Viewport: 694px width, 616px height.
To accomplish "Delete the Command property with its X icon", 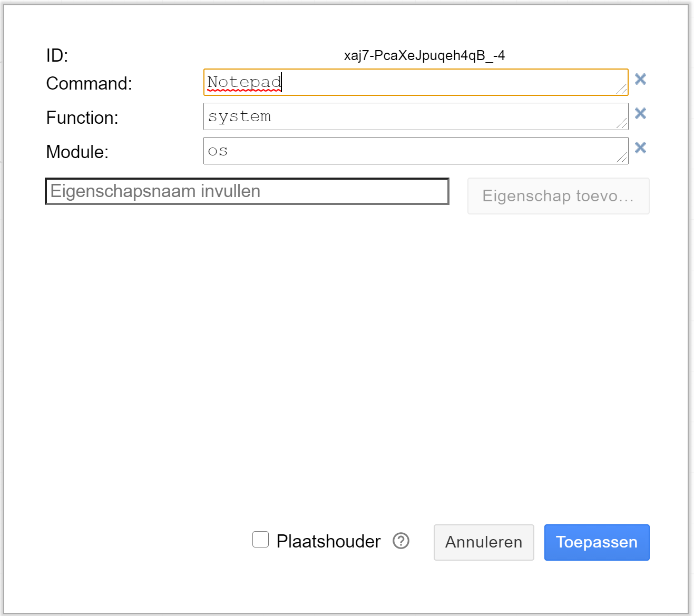I will (640, 79).
